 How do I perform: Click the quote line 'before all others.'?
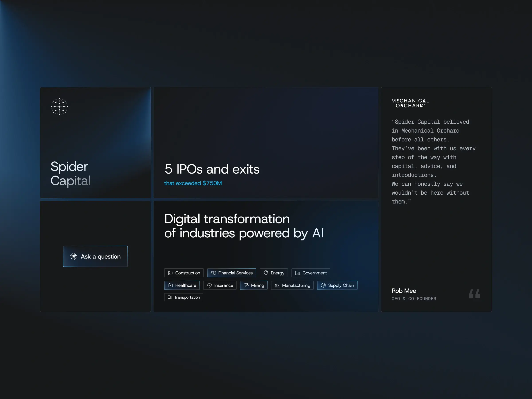pos(421,140)
